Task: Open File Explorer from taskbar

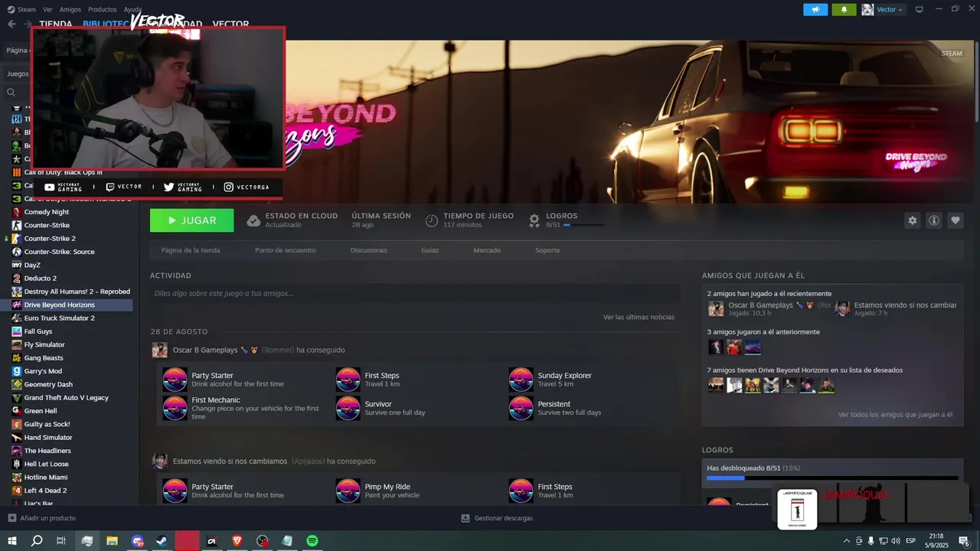Action: pos(112,541)
